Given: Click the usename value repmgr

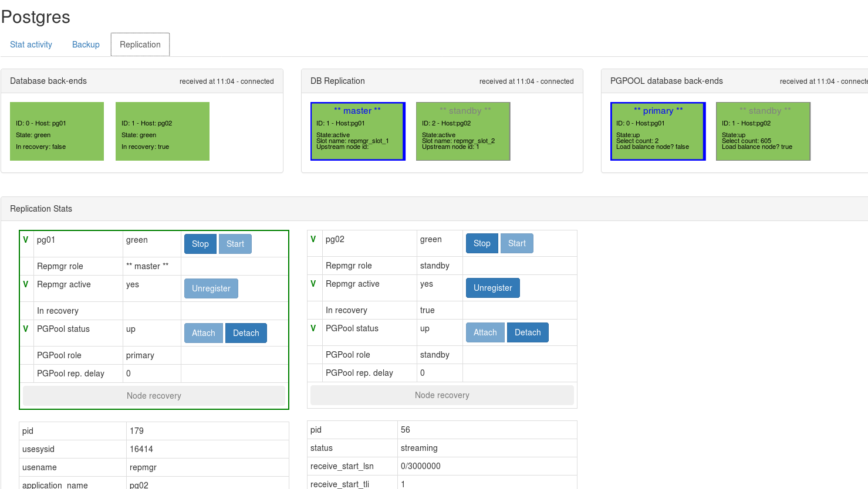Looking at the screenshot, I should pyautogui.click(x=143, y=467).
